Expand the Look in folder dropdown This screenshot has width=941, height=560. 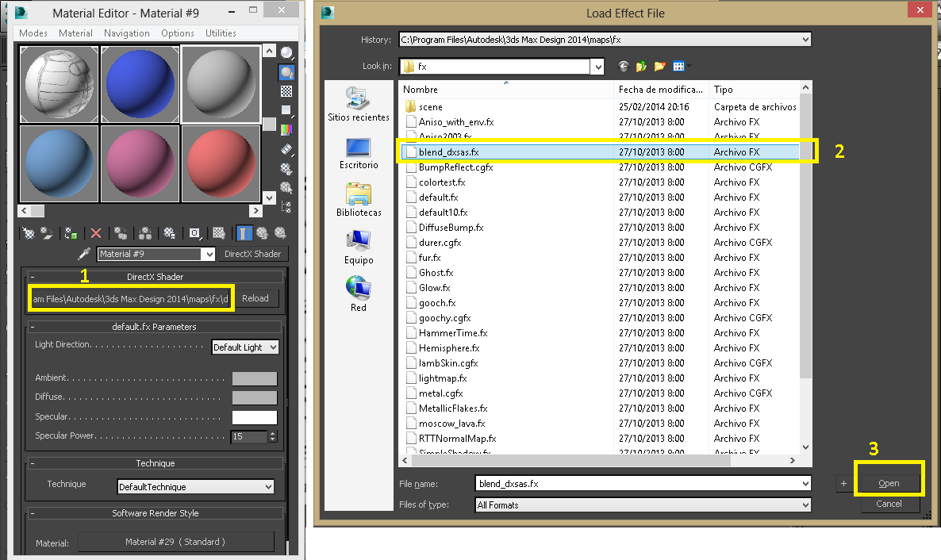click(x=597, y=67)
